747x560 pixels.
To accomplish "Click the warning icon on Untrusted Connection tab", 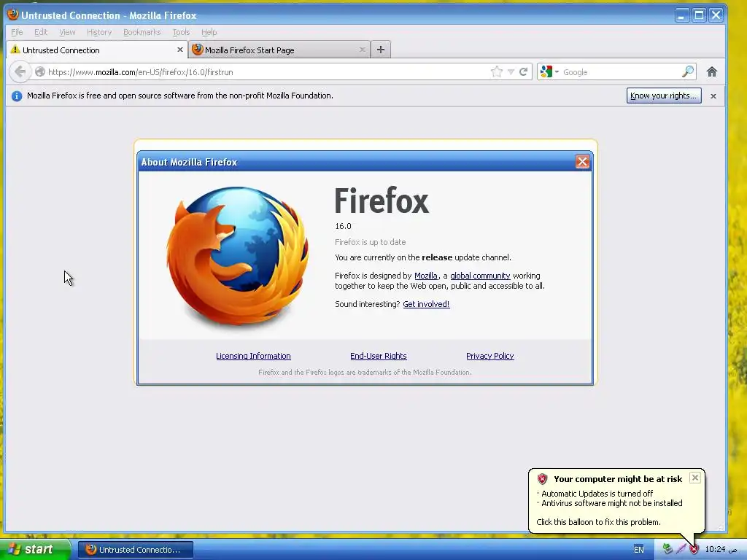I will click(x=15, y=49).
